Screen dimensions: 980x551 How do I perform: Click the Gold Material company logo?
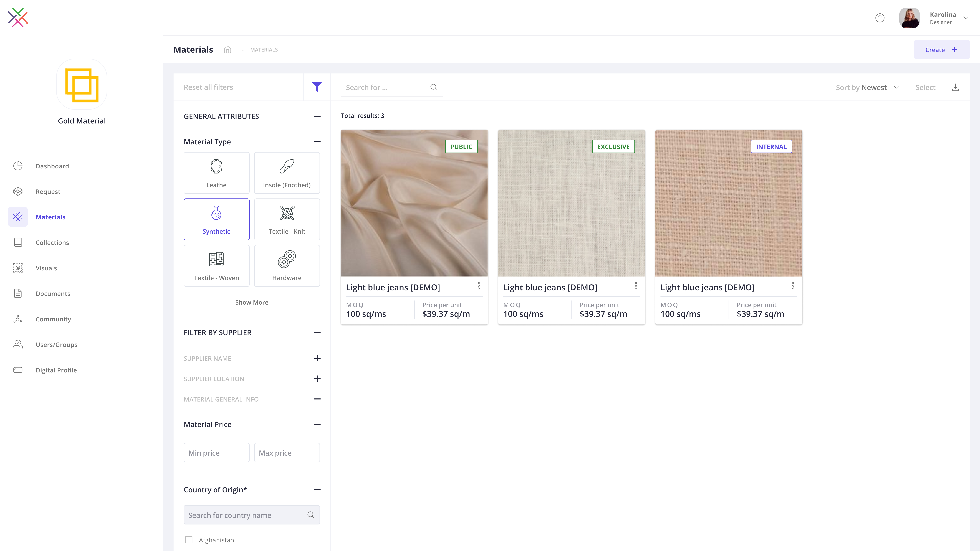coord(82,84)
